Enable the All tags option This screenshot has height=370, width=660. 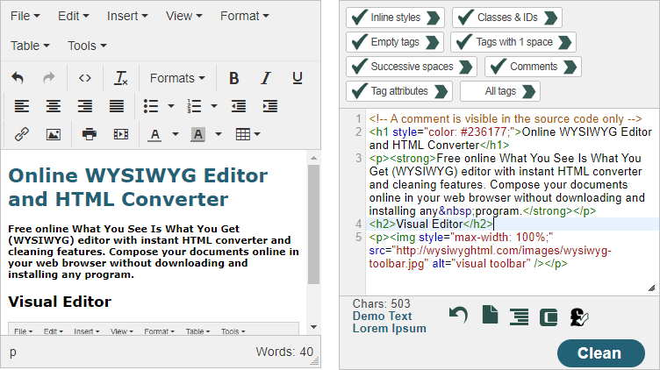pyautogui.click(x=500, y=91)
